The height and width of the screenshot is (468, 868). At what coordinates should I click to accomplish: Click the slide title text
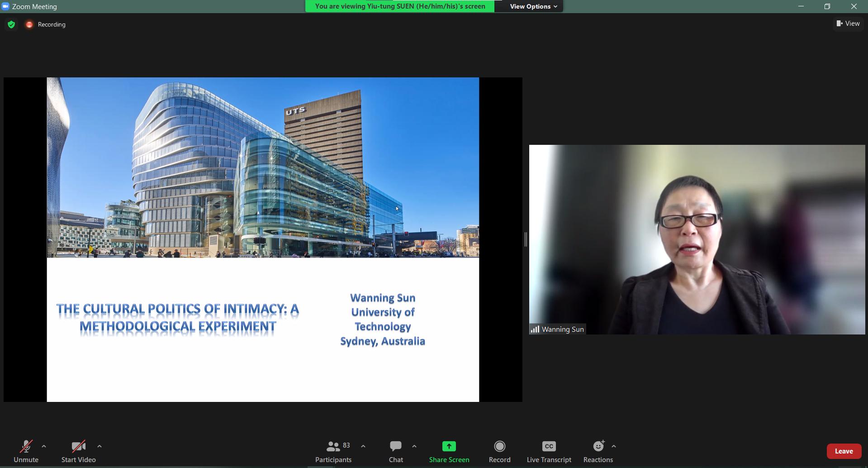coord(178,318)
